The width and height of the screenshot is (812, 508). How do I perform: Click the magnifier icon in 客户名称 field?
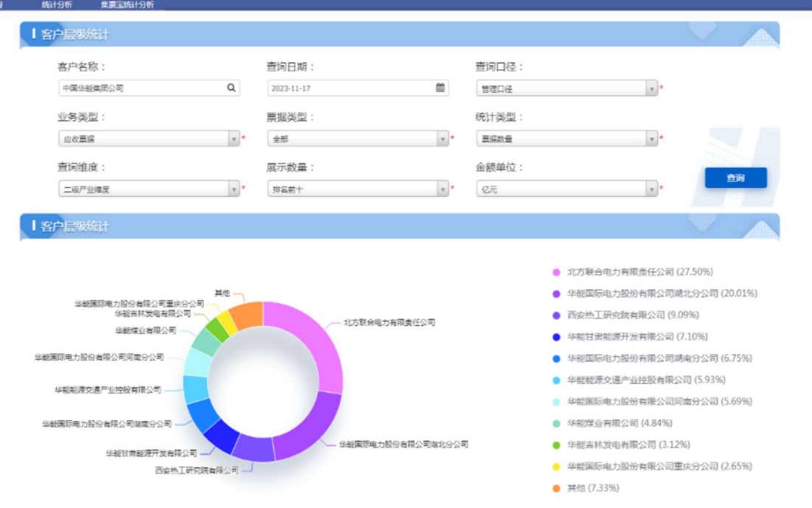(x=231, y=88)
